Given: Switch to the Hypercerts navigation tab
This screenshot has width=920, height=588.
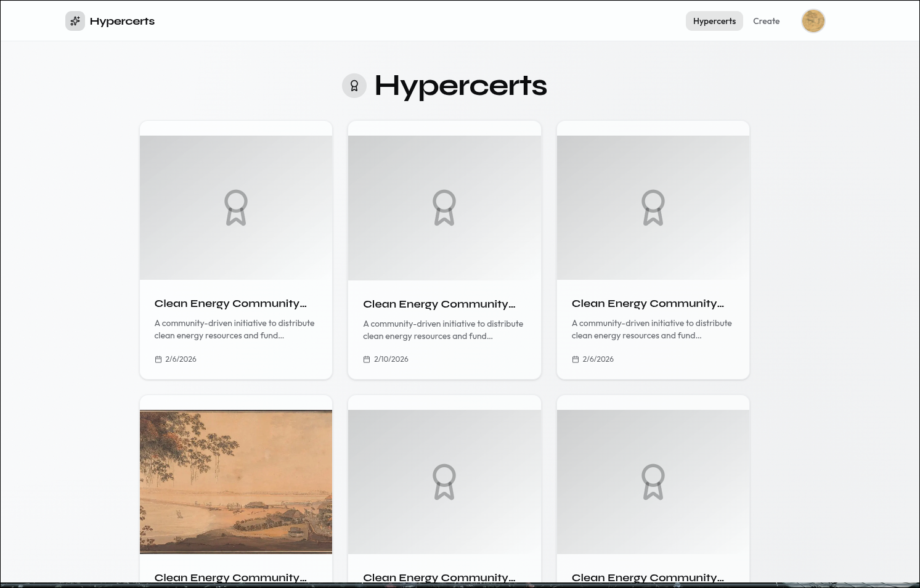Looking at the screenshot, I should coord(714,21).
